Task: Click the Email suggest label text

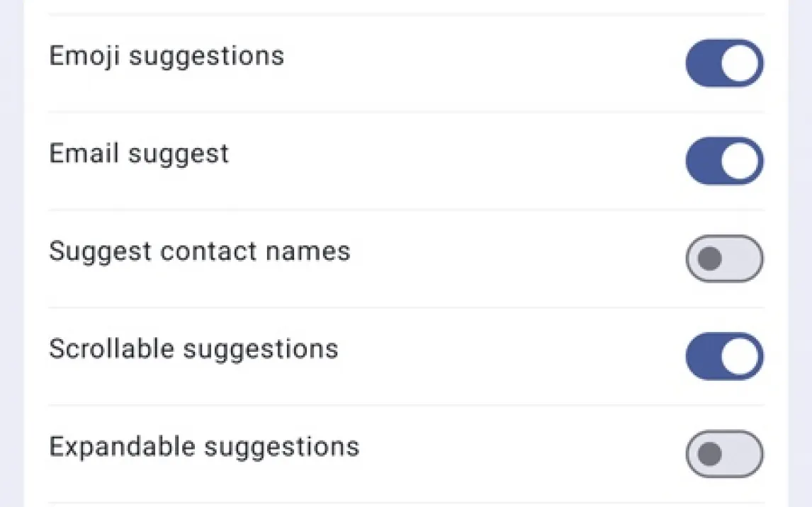Action: pos(139,154)
